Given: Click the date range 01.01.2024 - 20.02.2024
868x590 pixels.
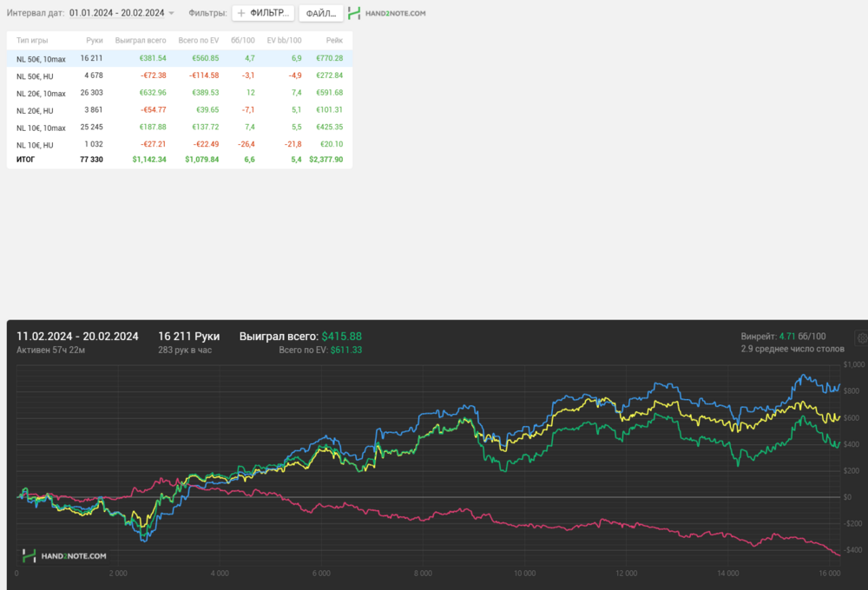Looking at the screenshot, I should pyautogui.click(x=117, y=13).
